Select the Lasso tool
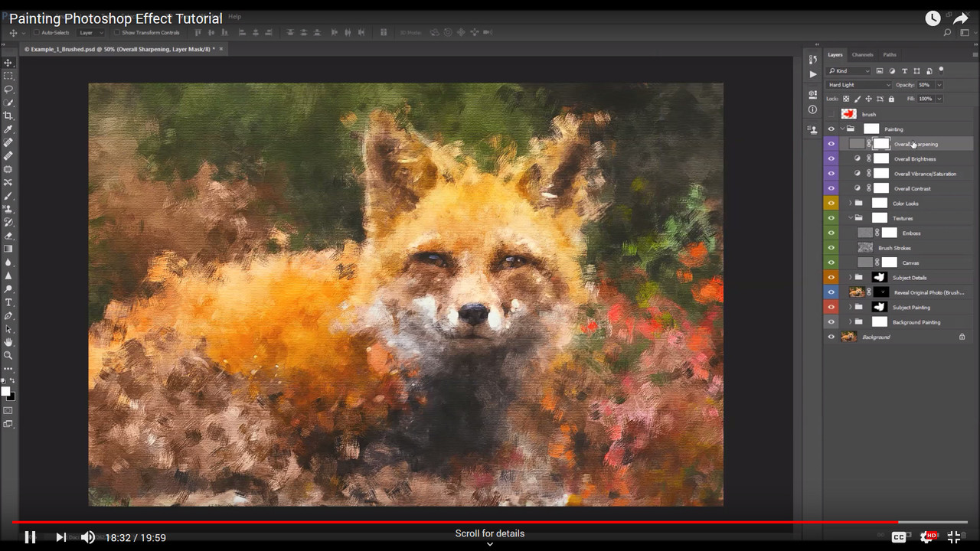The height and width of the screenshot is (551, 980). click(8, 91)
